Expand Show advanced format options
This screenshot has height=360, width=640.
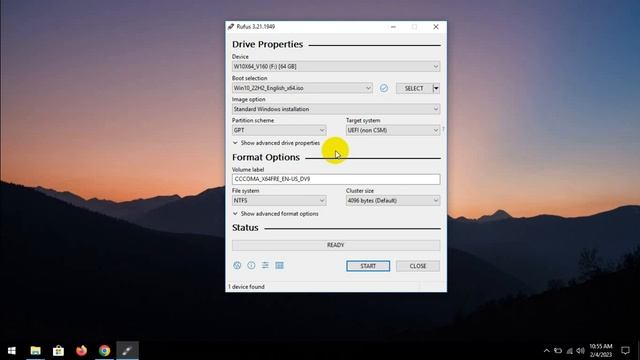coord(276,213)
